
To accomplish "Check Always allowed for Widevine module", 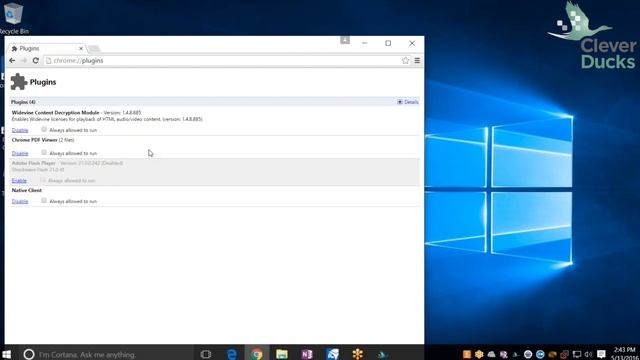I will (x=44, y=129).
